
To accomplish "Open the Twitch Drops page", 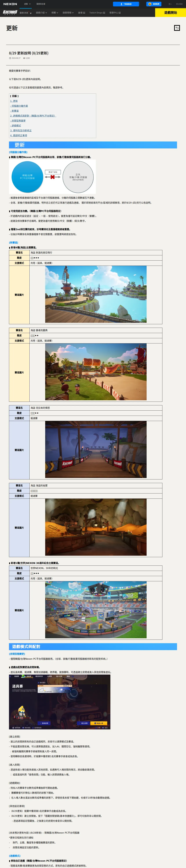I will coord(97,13).
